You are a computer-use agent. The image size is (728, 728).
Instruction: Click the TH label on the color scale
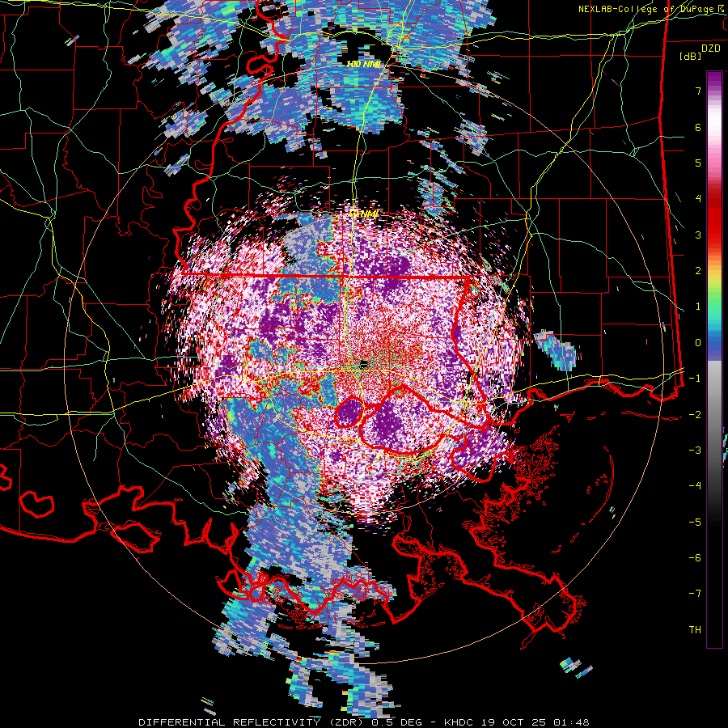click(695, 630)
